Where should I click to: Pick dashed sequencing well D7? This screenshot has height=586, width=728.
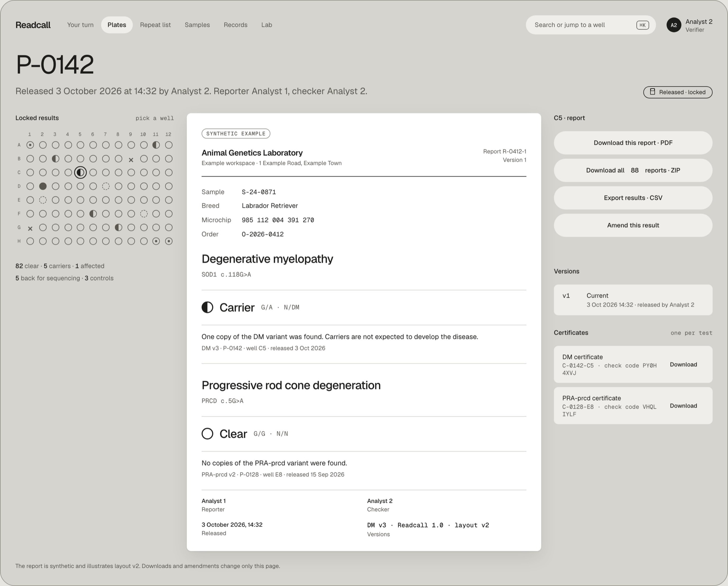click(x=106, y=186)
